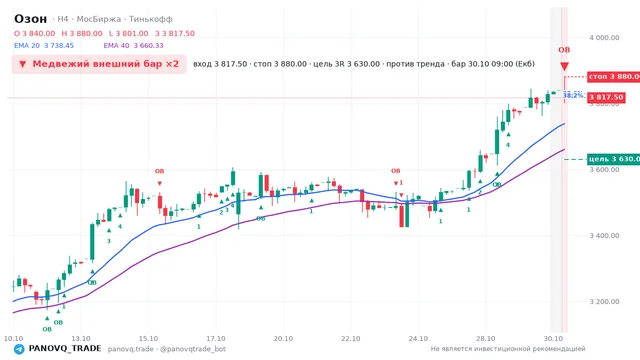640x360 pixels.
Task: Click the '15.10' date axis label
Action: pos(148,339)
